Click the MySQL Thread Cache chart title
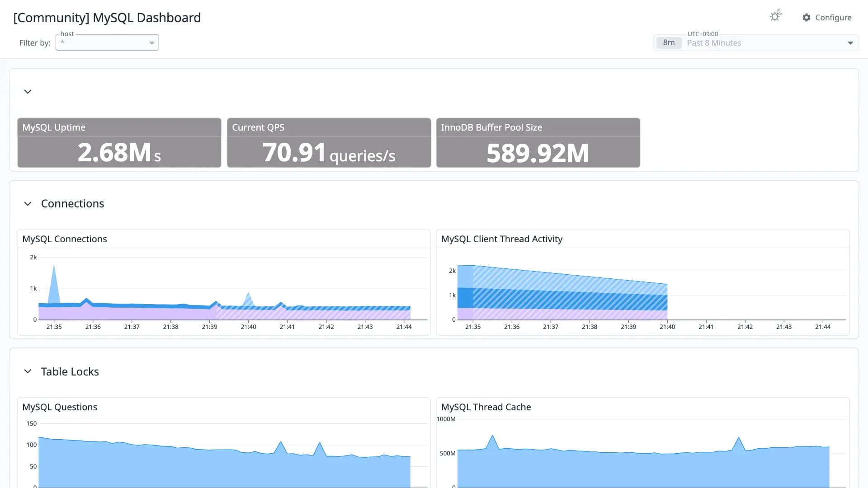The image size is (868, 488). (486, 407)
